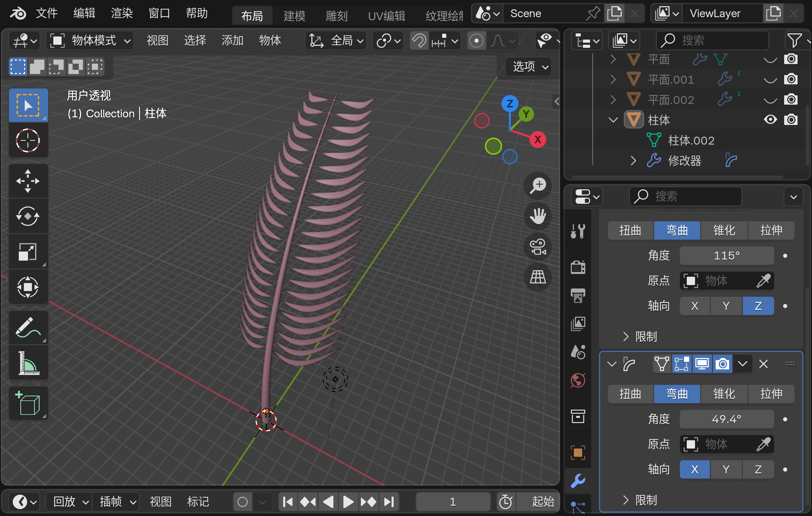The width and height of the screenshot is (812, 516).
Task: Set the lower modifier axis to Y
Action: coord(726,470)
